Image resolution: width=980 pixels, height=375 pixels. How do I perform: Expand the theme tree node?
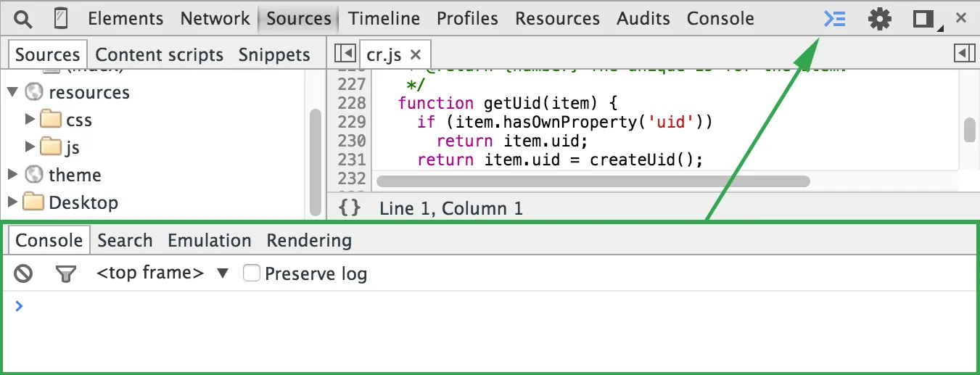pyautogui.click(x=12, y=175)
